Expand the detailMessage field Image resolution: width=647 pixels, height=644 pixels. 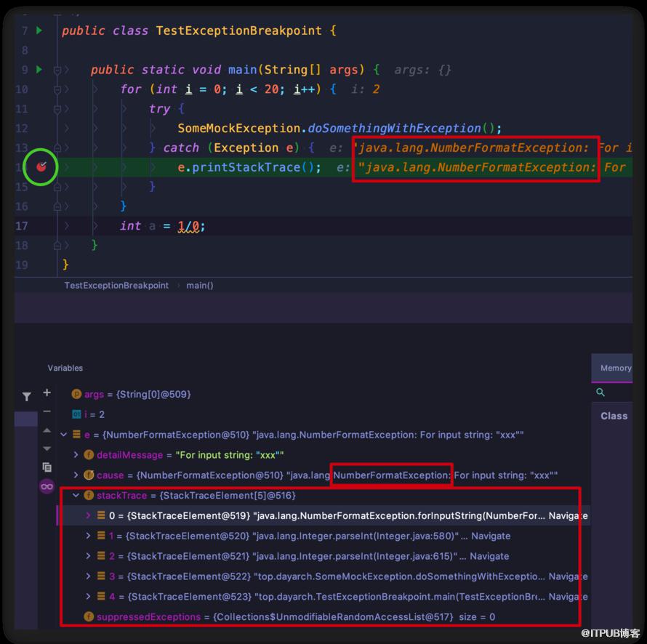(76, 454)
